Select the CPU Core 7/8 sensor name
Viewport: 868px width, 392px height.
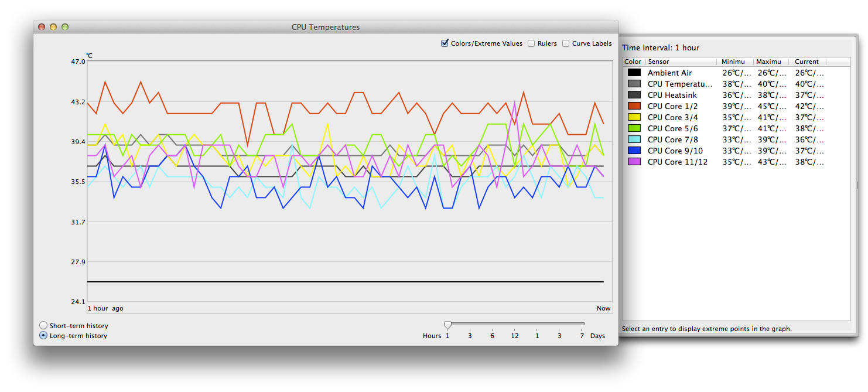coord(672,139)
